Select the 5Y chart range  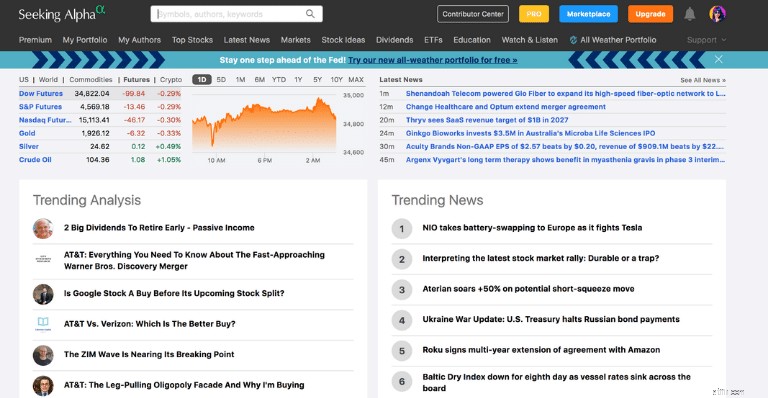click(317, 79)
